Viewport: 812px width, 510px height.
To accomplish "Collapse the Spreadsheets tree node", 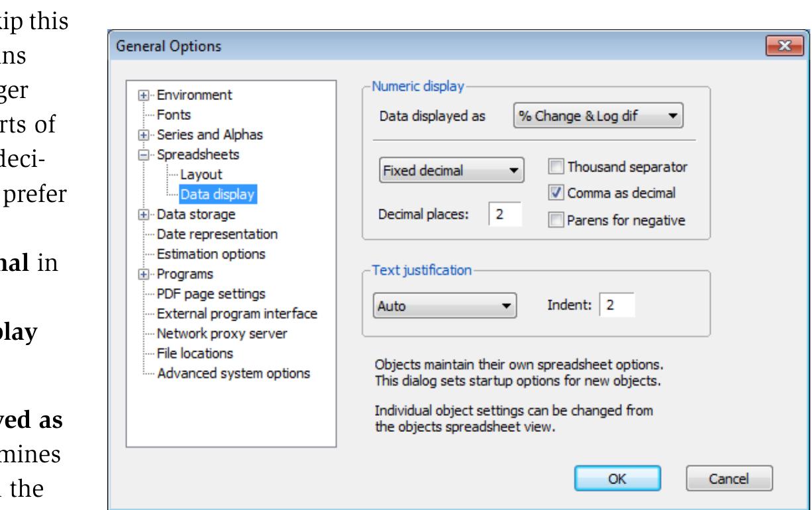I will tap(144, 154).
